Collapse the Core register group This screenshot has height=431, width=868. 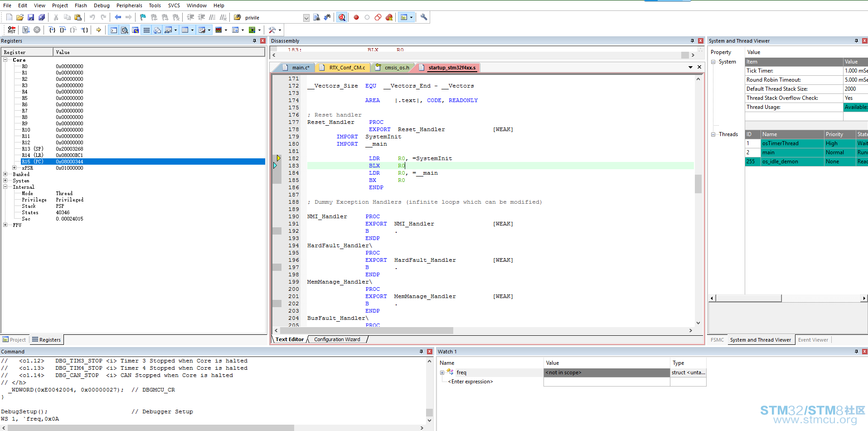click(x=5, y=60)
